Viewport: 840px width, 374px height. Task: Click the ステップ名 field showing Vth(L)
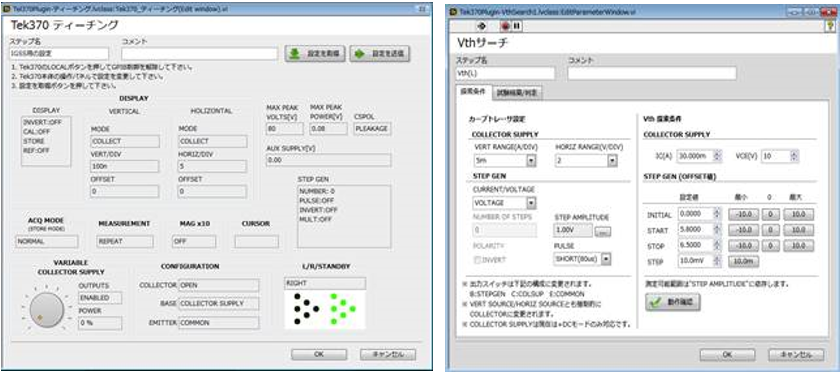pyautogui.click(x=505, y=73)
